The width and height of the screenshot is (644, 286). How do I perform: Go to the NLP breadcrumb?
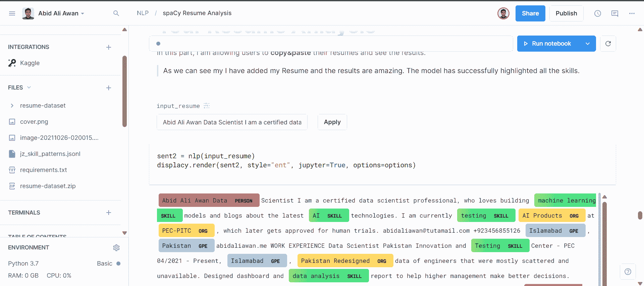[143, 13]
